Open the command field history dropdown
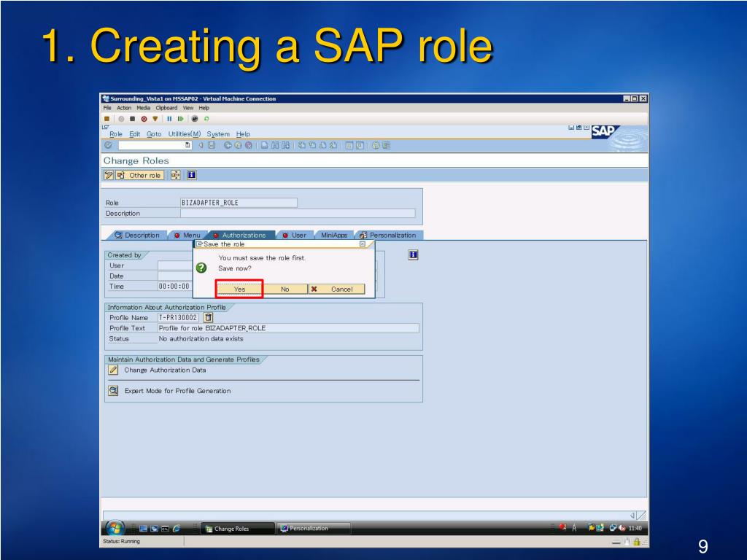The width and height of the screenshot is (747, 560). (x=188, y=145)
